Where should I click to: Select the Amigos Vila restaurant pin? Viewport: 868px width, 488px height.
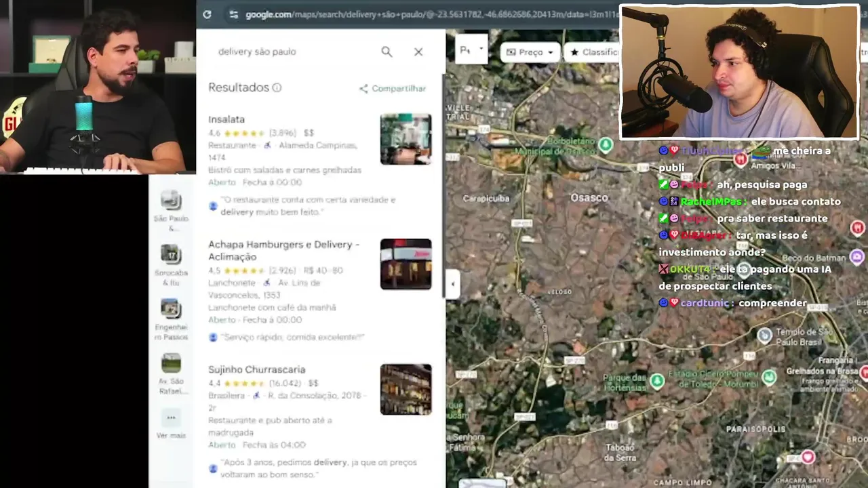[741, 160]
